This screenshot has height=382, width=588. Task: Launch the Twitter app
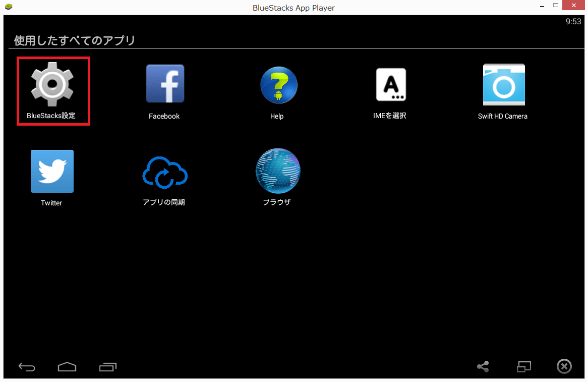point(52,171)
